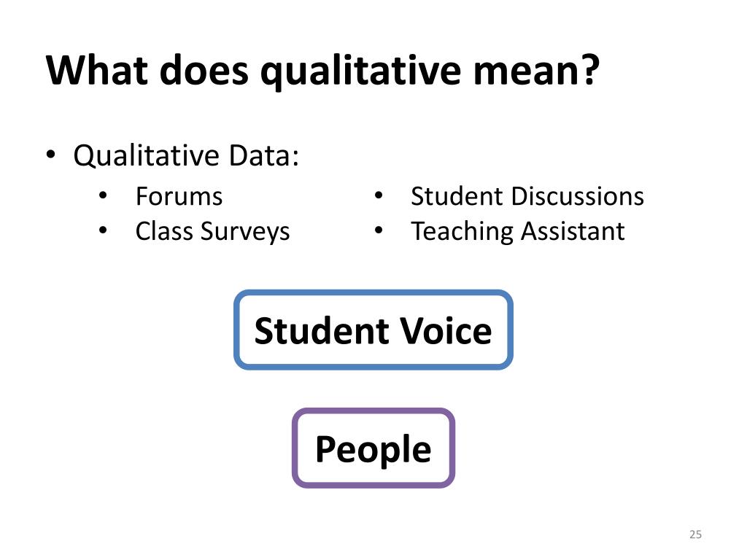Image resolution: width=747 pixels, height=560 pixels.
Task: Select the 'Qualitative Data:' bullet text
Action: (x=186, y=156)
